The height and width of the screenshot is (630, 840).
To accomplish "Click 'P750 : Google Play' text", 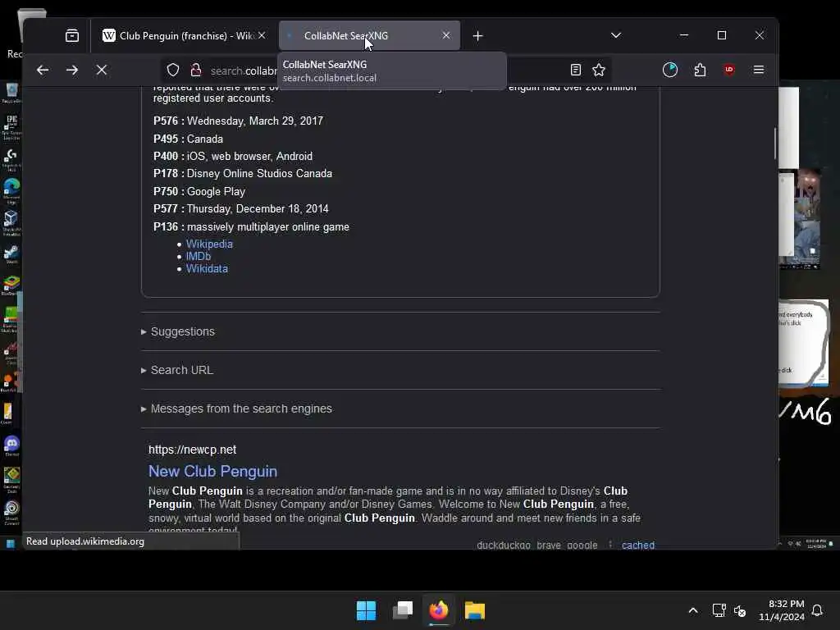I will [199, 191].
